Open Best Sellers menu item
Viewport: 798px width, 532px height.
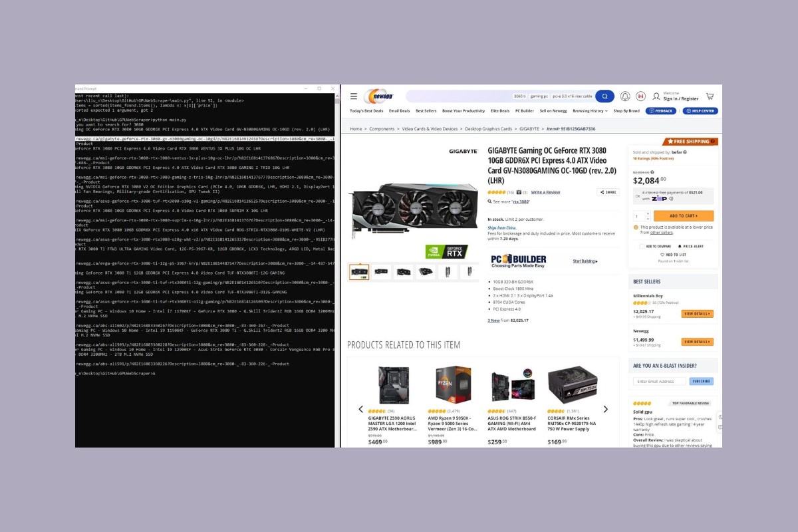(x=426, y=111)
